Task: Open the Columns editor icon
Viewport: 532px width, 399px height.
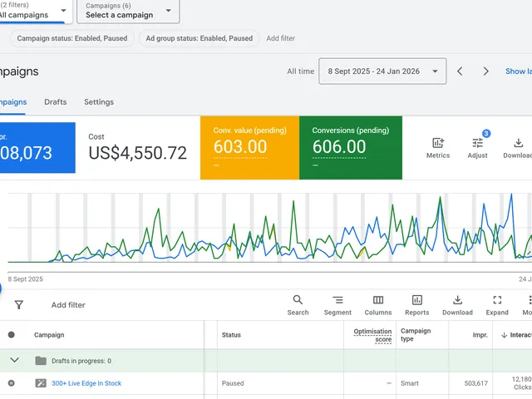Action: [378, 299]
